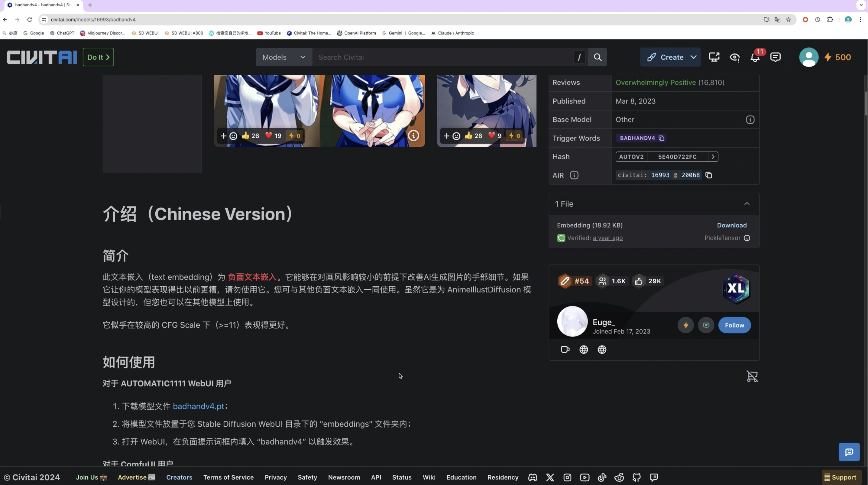868x485 pixels.
Task: Open notifications bell with 11 badge
Action: point(755,57)
